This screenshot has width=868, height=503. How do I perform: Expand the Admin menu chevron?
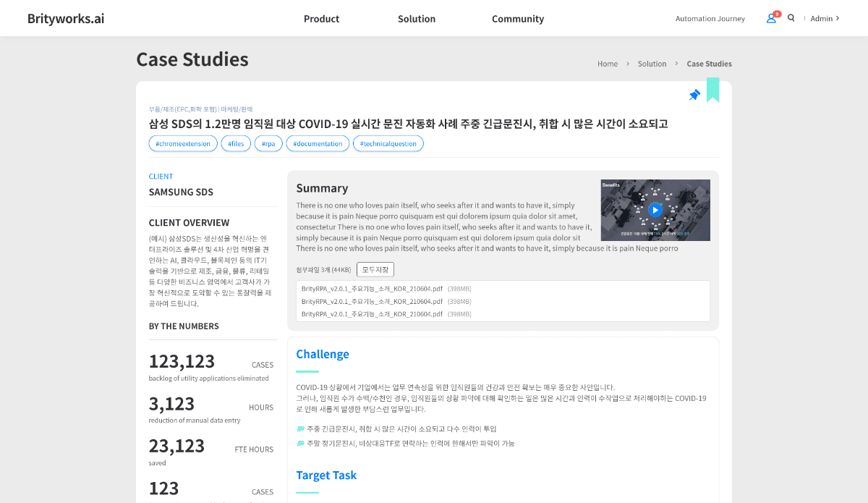(x=838, y=18)
